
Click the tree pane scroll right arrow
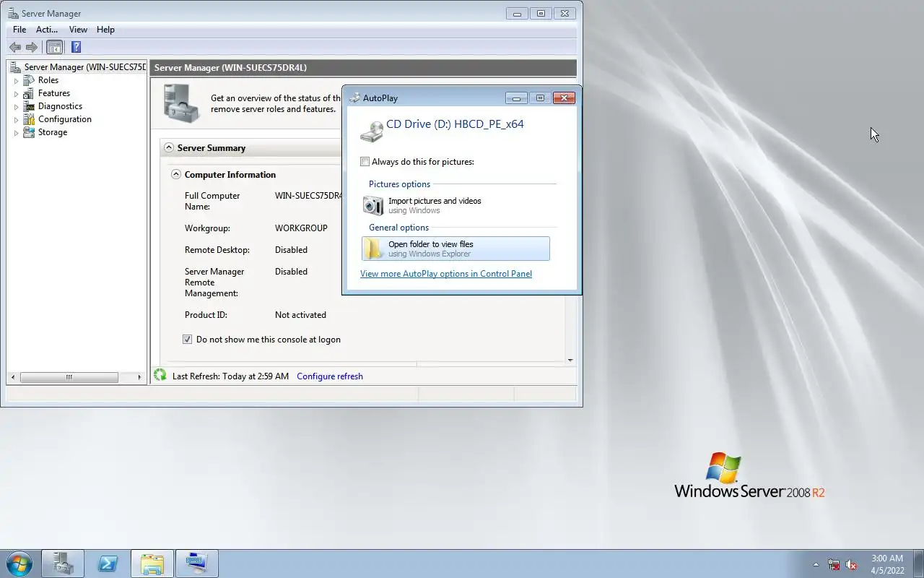point(139,377)
